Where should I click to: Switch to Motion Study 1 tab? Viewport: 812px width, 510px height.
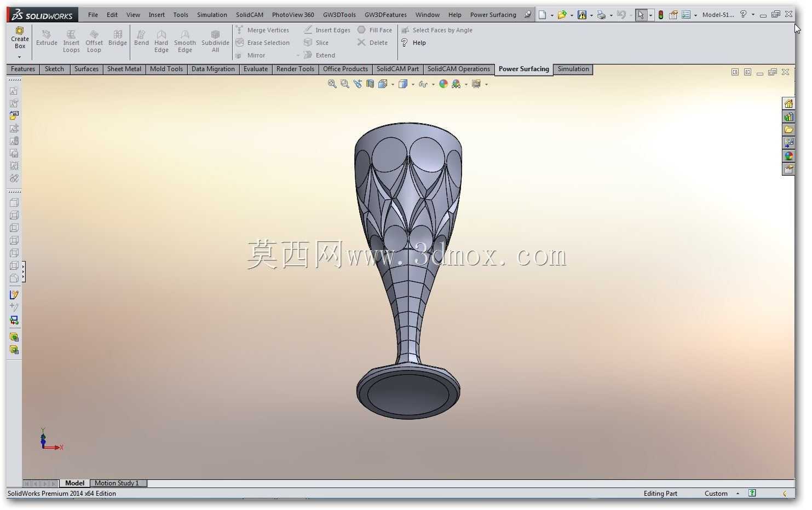point(117,483)
